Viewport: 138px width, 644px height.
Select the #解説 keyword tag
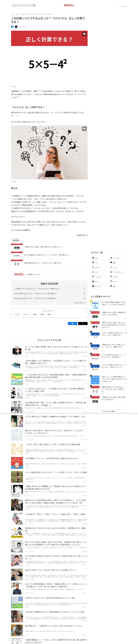(x=42, y=314)
